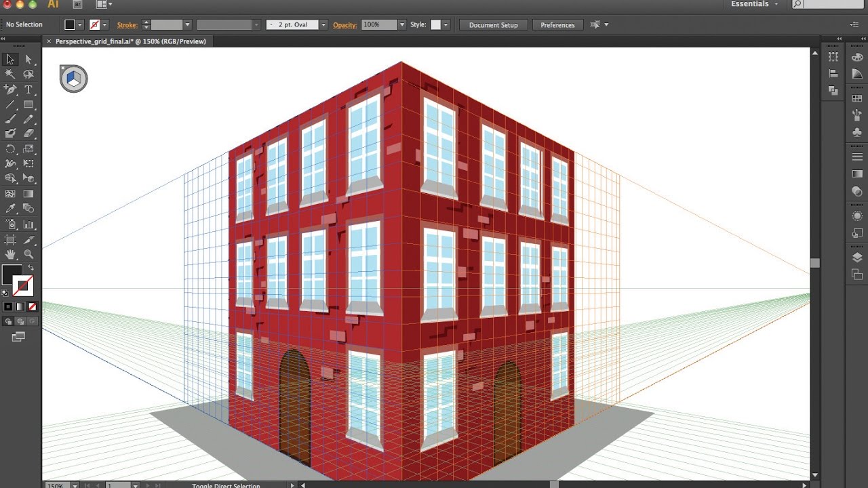Change screen mode at toolbox bottom
Screen dimensions: 868x488
18,336
